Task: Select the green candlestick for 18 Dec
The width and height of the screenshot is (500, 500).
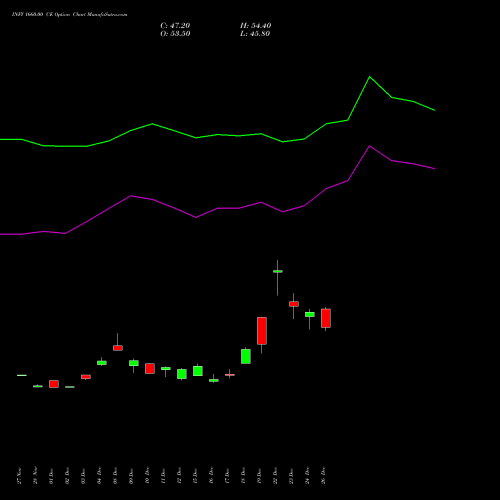Action: tap(246, 356)
